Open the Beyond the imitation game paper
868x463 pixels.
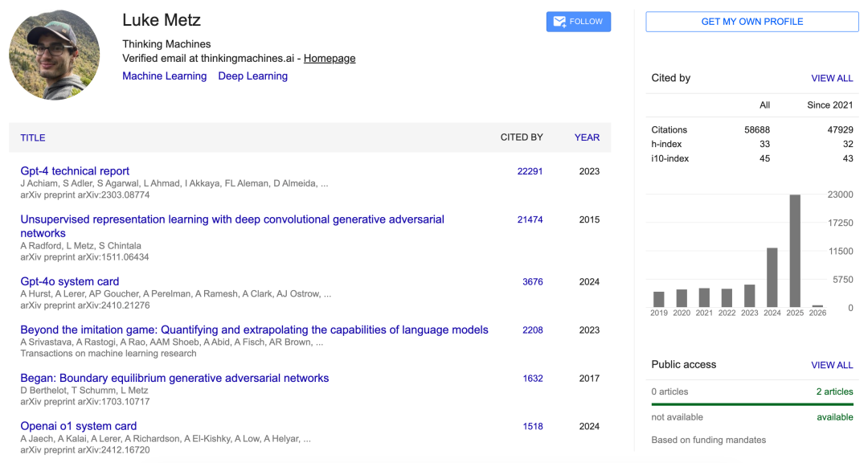point(254,330)
